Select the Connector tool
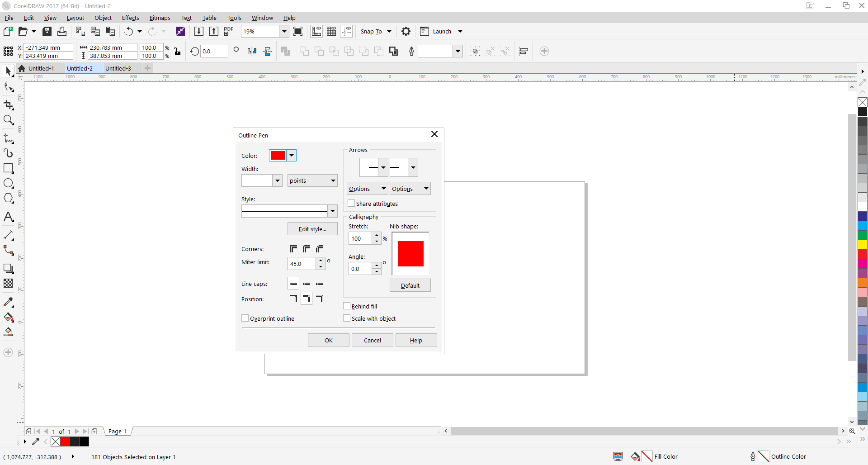This screenshot has height=465, width=868. (x=8, y=250)
